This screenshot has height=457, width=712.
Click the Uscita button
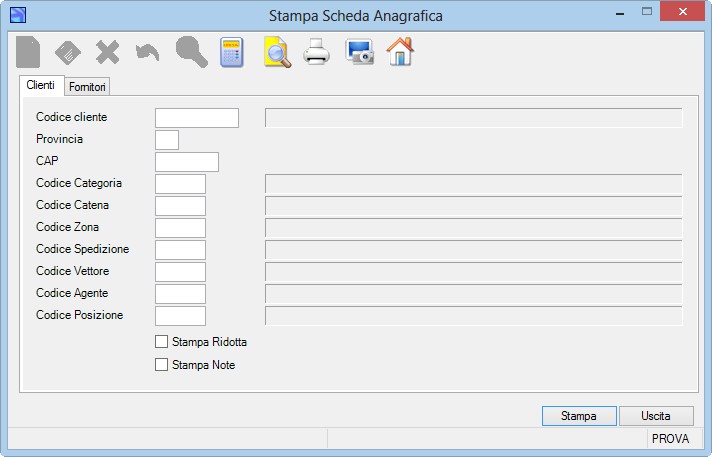coord(656,416)
